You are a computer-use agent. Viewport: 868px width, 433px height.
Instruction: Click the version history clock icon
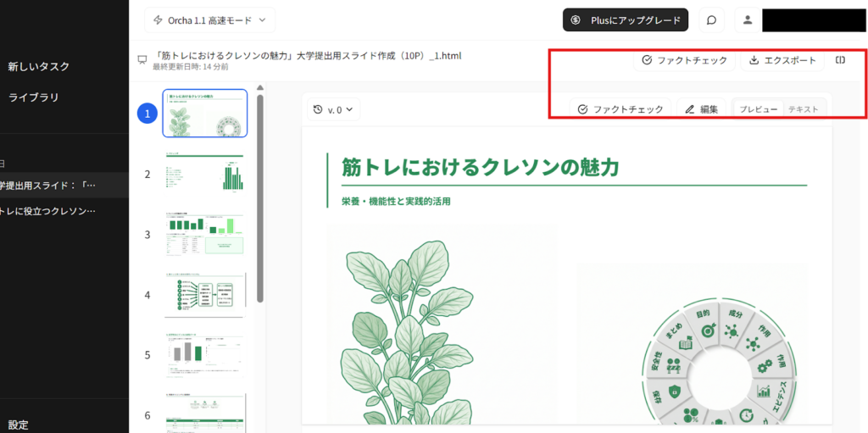tap(318, 109)
